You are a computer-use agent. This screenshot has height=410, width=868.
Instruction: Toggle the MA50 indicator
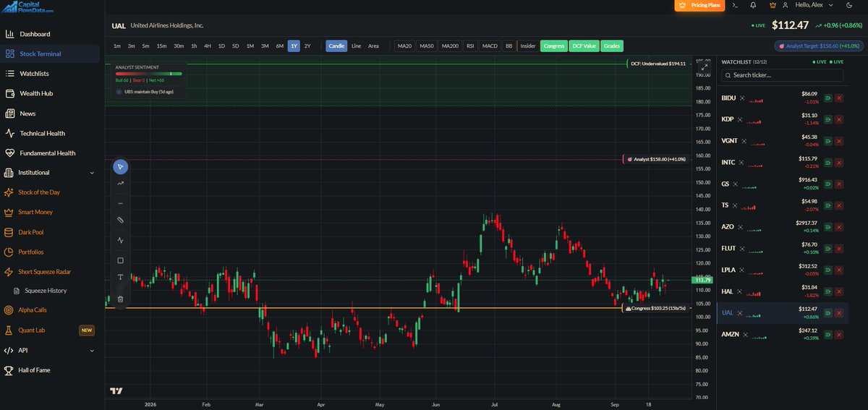pos(427,46)
